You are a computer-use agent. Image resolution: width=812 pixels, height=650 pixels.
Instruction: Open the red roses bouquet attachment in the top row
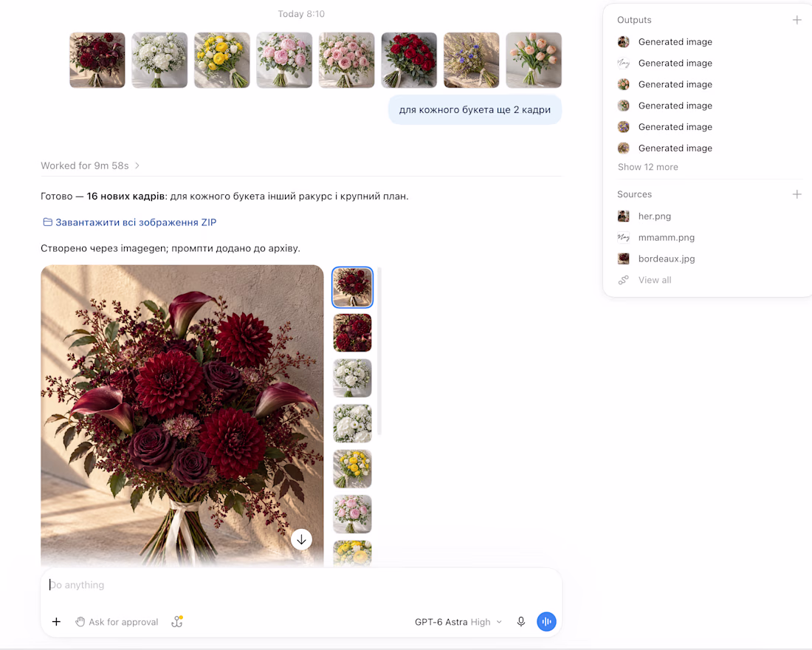point(409,60)
